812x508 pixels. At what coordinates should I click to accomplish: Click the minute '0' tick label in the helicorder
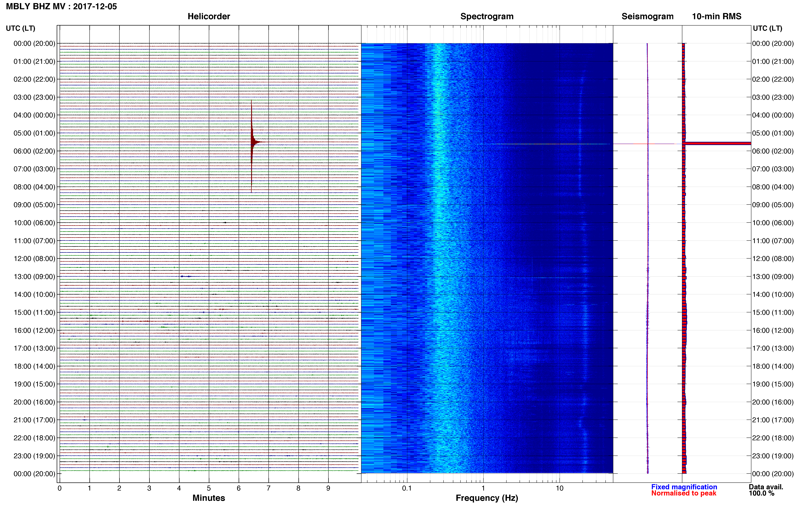tap(60, 488)
